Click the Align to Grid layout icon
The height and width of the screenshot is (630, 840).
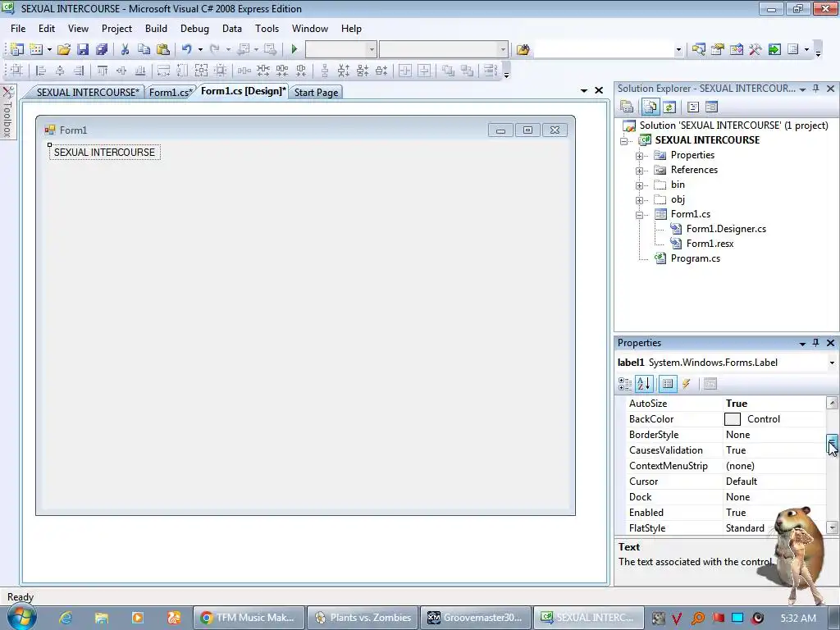point(16,71)
